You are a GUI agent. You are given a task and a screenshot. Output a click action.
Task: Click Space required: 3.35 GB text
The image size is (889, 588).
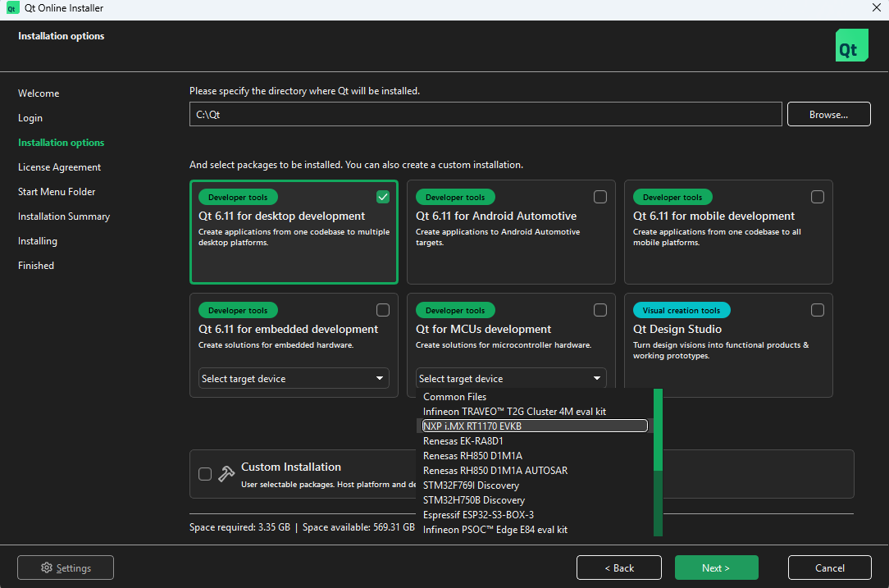pyautogui.click(x=239, y=527)
